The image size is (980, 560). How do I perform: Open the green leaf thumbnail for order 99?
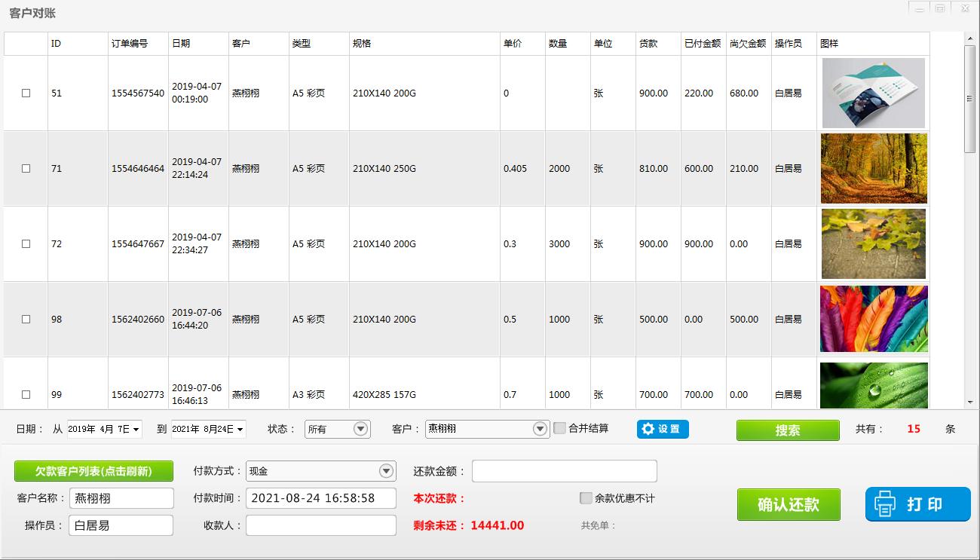point(873,385)
